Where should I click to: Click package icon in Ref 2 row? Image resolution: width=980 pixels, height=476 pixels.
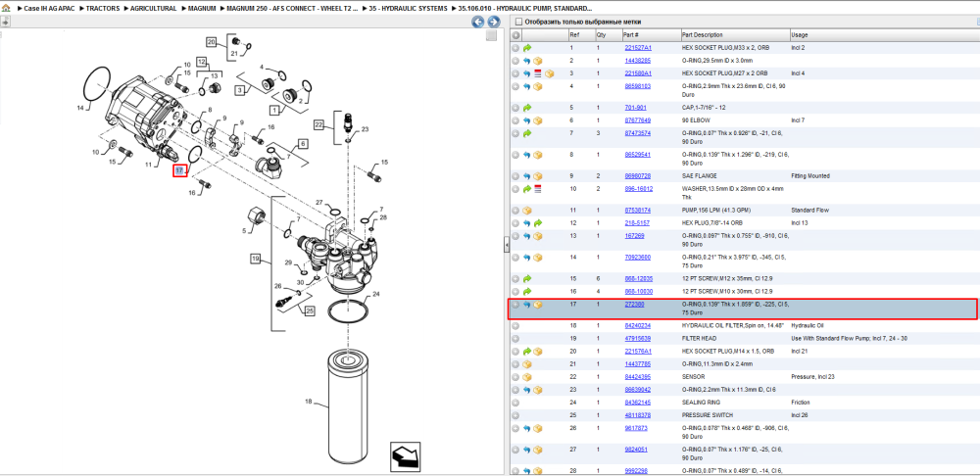click(537, 61)
